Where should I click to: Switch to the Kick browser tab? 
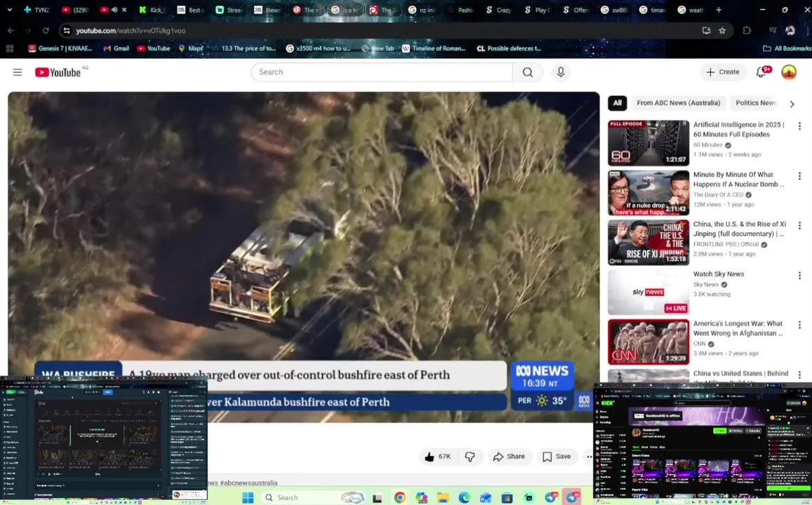[153, 10]
